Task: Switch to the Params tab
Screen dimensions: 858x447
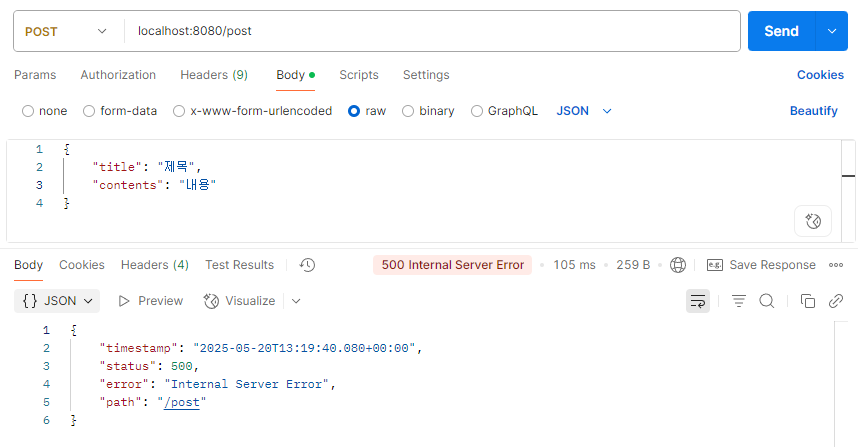Action: tap(35, 75)
